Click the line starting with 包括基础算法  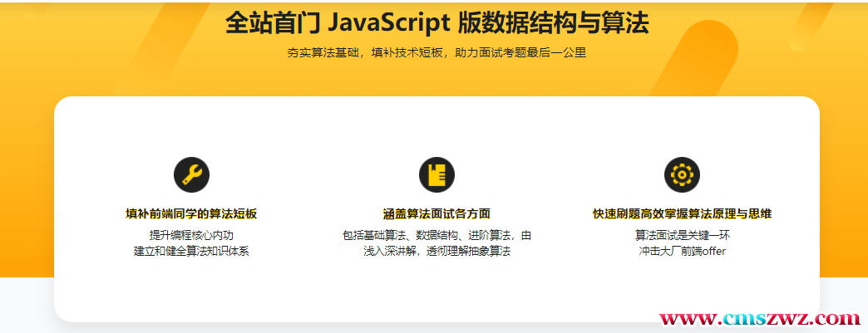tap(436, 235)
